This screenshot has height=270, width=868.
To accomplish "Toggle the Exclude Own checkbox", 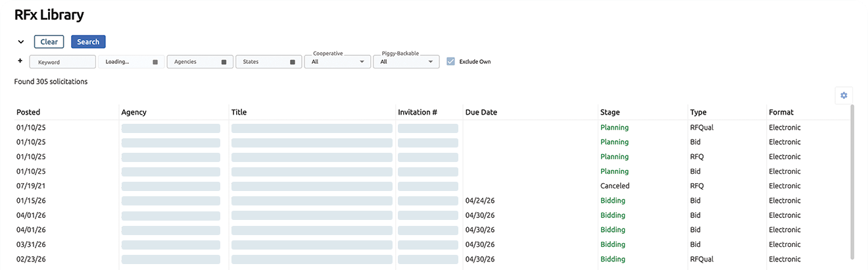I will click(450, 62).
